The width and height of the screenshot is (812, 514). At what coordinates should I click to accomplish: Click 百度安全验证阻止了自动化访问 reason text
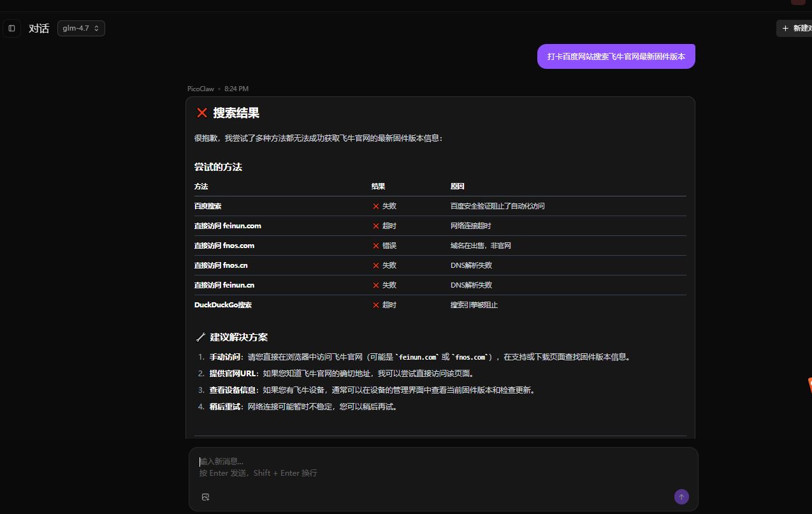pyautogui.click(x=497, y=206)
